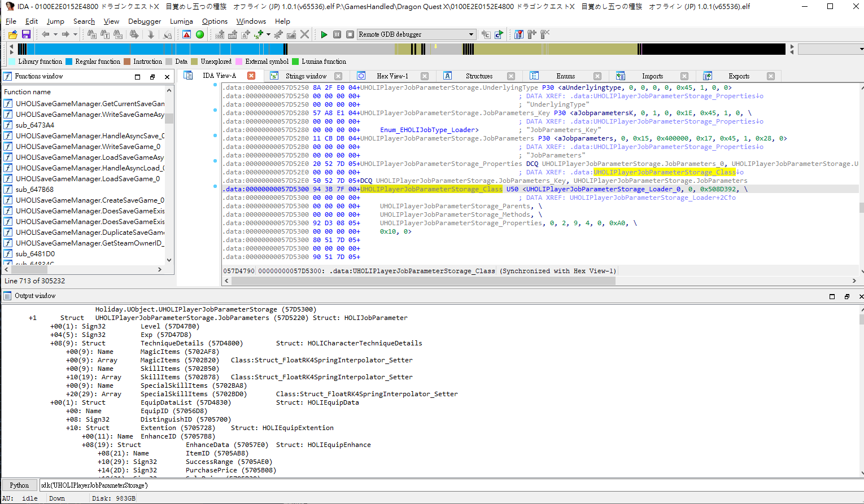The width and height of the screenshot is (864, 504).
Task: Click the last icon in debugger toolbar
Action: point(544,34)
